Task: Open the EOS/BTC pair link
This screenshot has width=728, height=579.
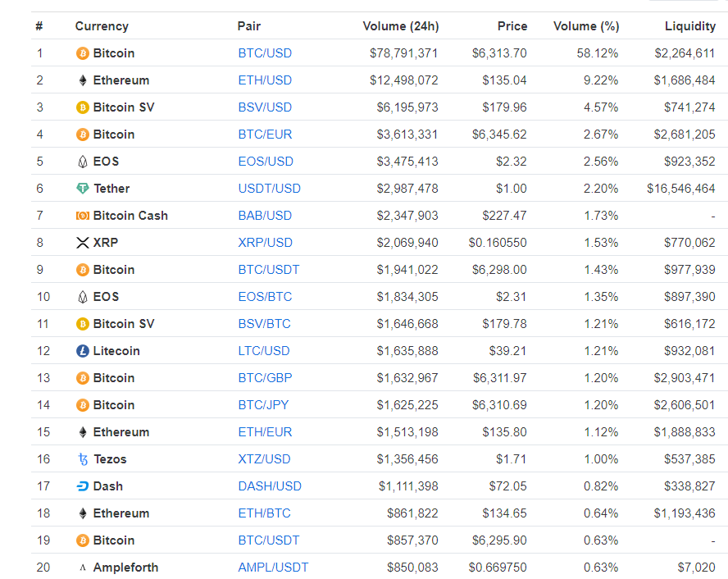Action: click(265, 297)
